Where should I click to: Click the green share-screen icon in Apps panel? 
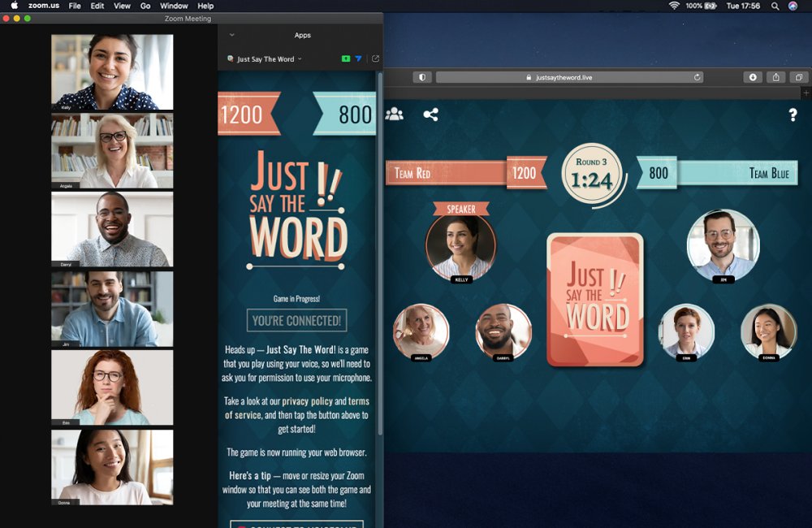coord(346,58)
